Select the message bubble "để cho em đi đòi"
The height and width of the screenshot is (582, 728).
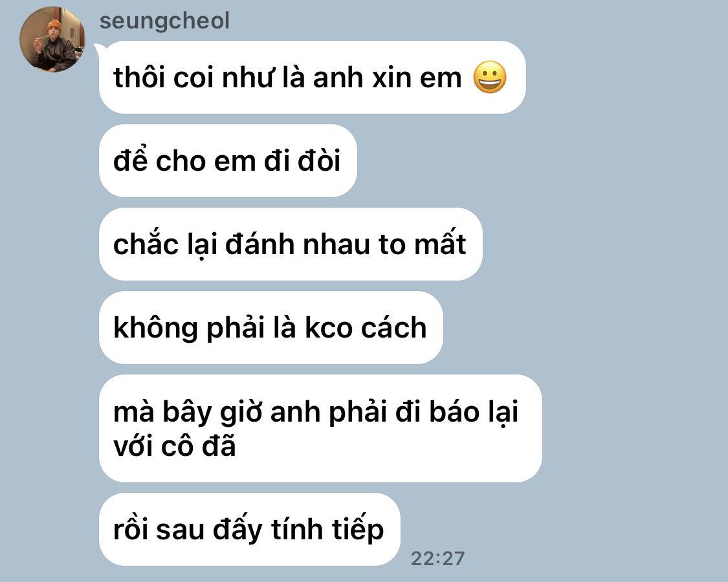pyautogui.click(x=228, y=160)
